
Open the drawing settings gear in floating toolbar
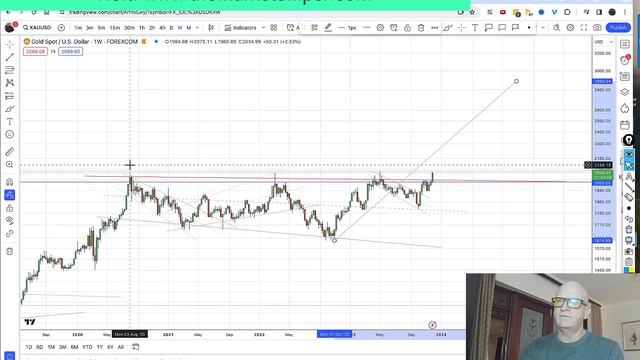pos(380,28)
